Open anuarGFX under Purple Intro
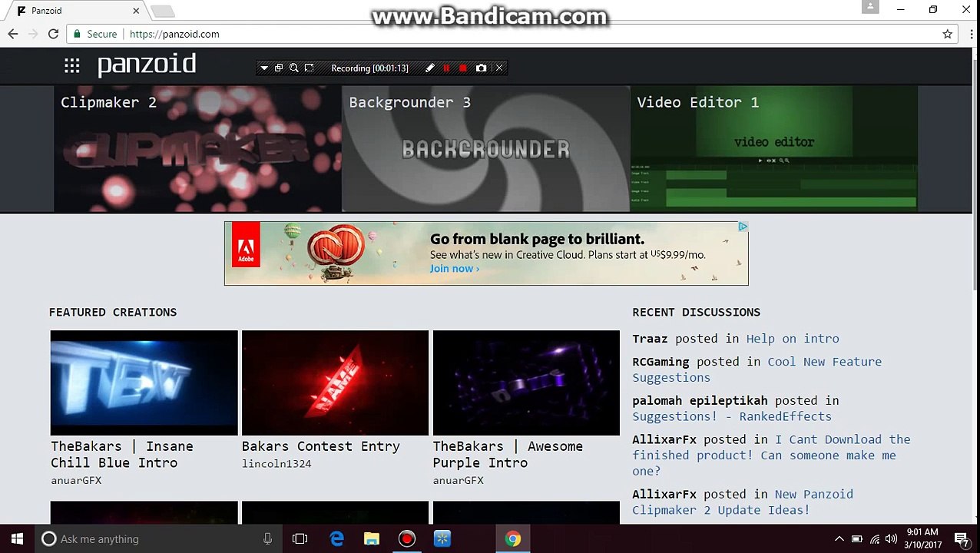 pyautogui.click(x=459, y=481)
